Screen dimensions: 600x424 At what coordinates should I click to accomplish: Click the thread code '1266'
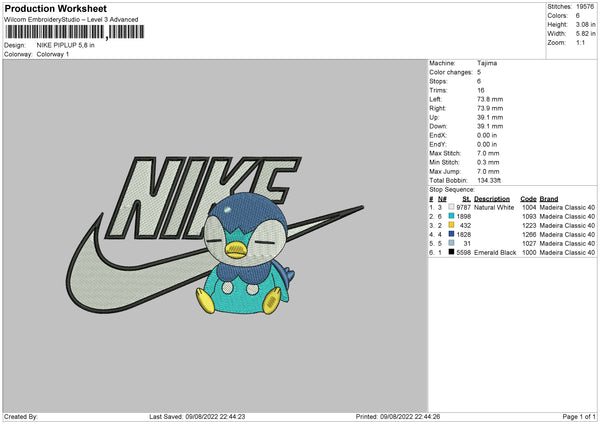pos(529,235)
